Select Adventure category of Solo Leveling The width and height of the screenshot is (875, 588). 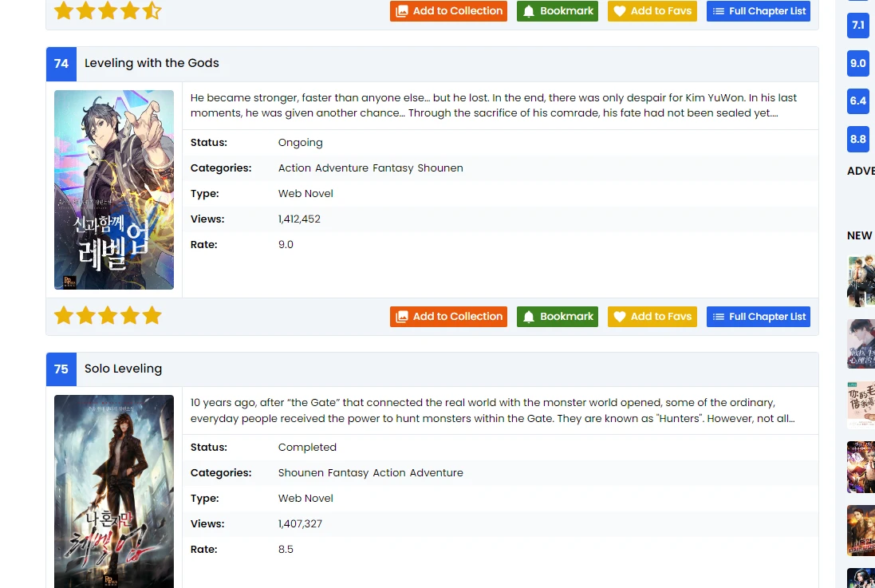coord(436,473)
